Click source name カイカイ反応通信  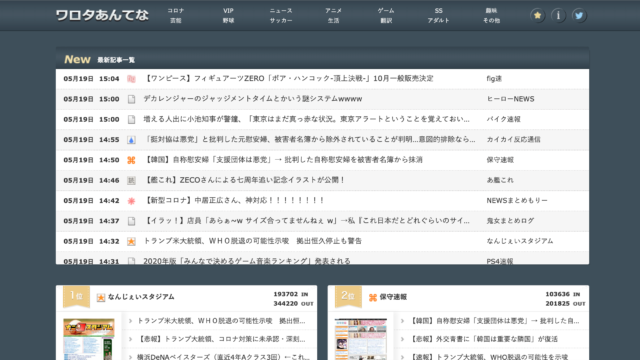coord(513,139)
